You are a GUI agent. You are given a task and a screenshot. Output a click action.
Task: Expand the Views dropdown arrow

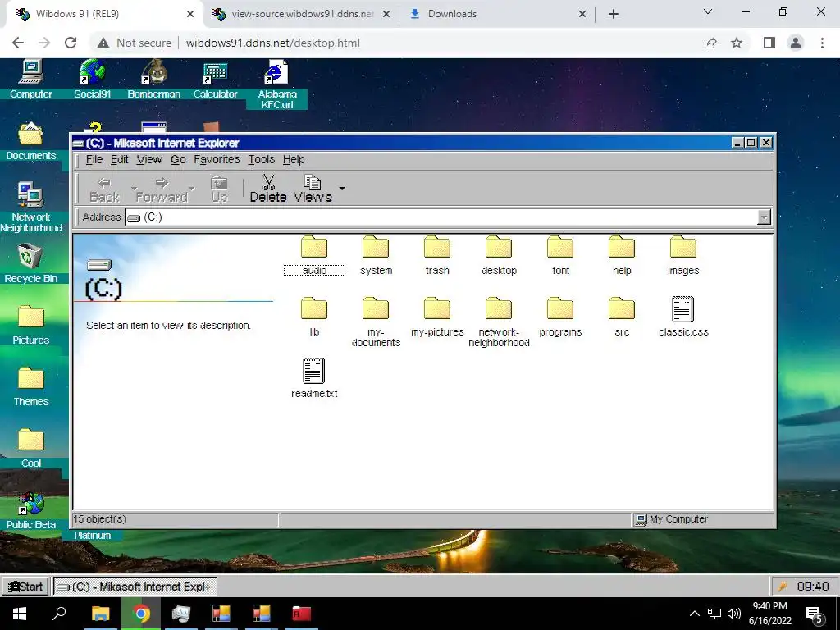tap(342, 189)
